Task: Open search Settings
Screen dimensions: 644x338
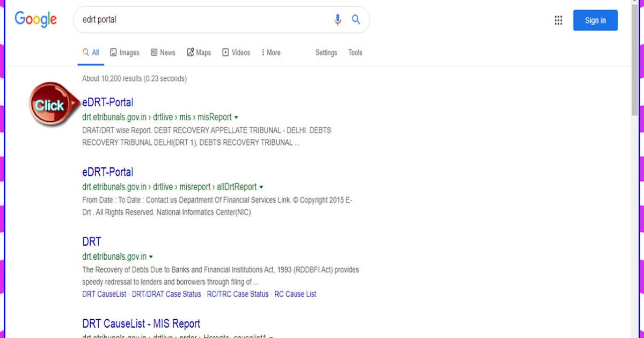Action: pos(326,53)
